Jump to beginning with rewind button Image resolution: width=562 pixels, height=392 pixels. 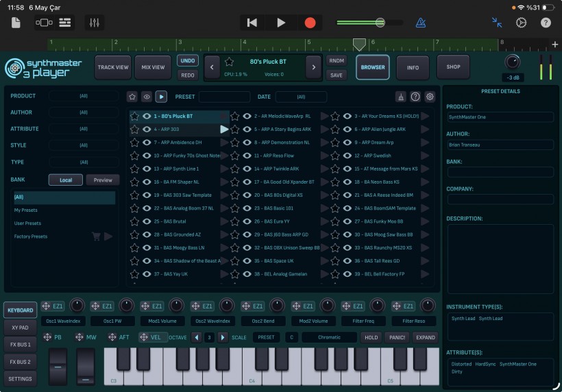click(x=252, y=23)
